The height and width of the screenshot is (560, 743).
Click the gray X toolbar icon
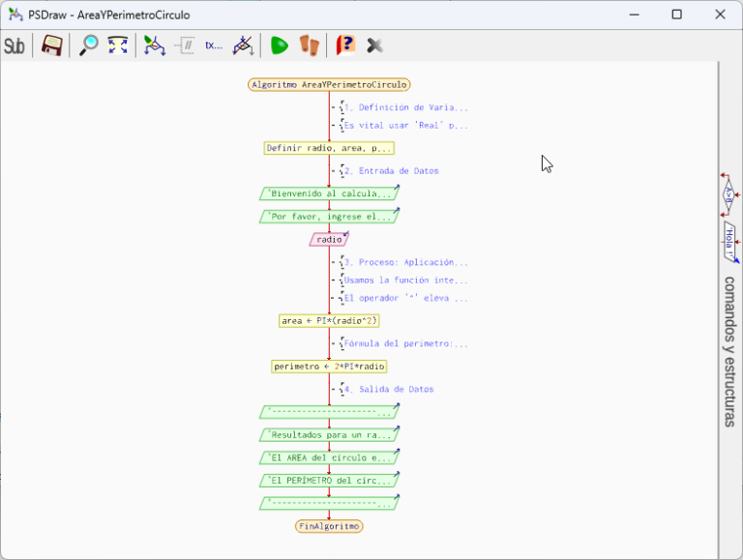click(x=375, y=45)
